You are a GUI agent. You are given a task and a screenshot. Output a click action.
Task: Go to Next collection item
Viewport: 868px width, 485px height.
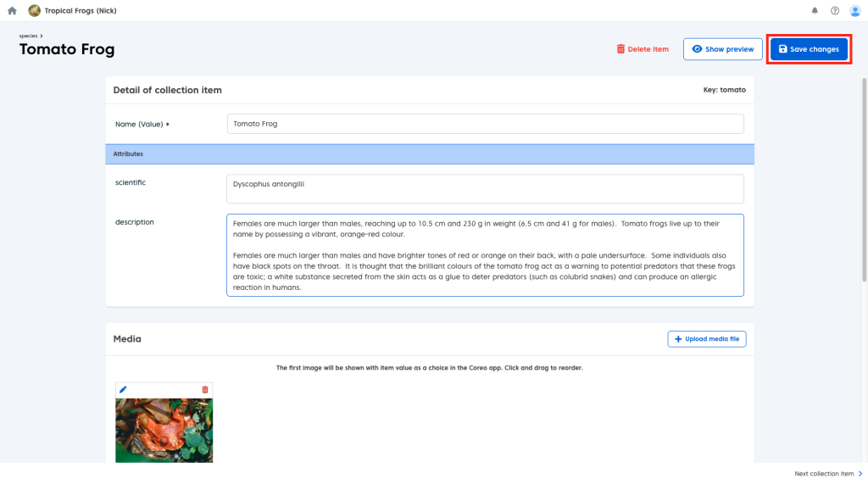coord(823,474)
